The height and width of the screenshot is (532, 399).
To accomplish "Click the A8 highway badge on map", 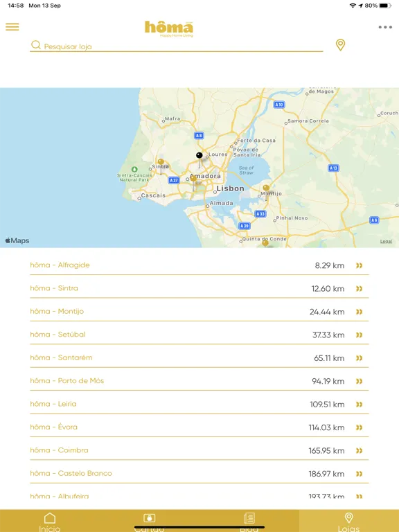I will point(199,135).
